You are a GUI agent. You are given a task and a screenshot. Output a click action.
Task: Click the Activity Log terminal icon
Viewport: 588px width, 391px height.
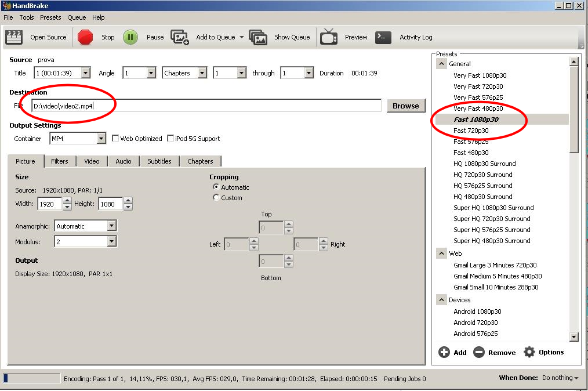coord(383,37)
